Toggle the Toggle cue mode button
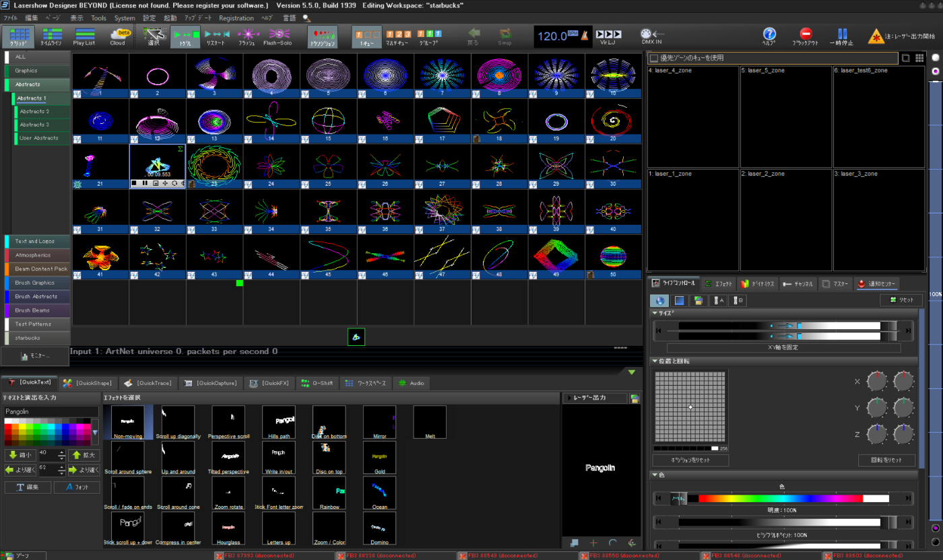The image size is (943, 560). [185, 36]
